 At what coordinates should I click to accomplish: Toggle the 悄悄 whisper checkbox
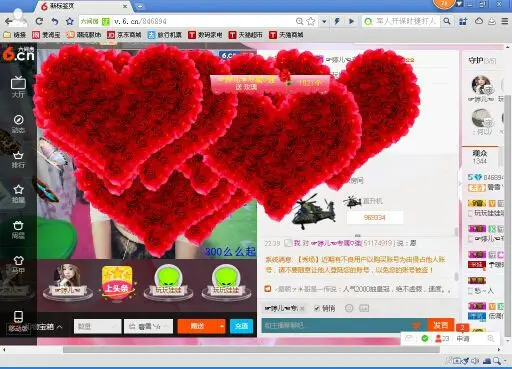click(317, 308)
